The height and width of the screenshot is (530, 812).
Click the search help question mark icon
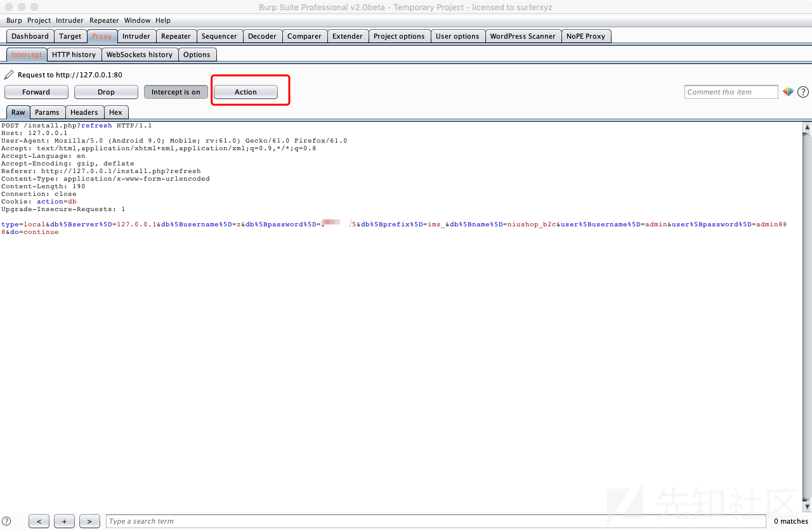click(6, 521)
